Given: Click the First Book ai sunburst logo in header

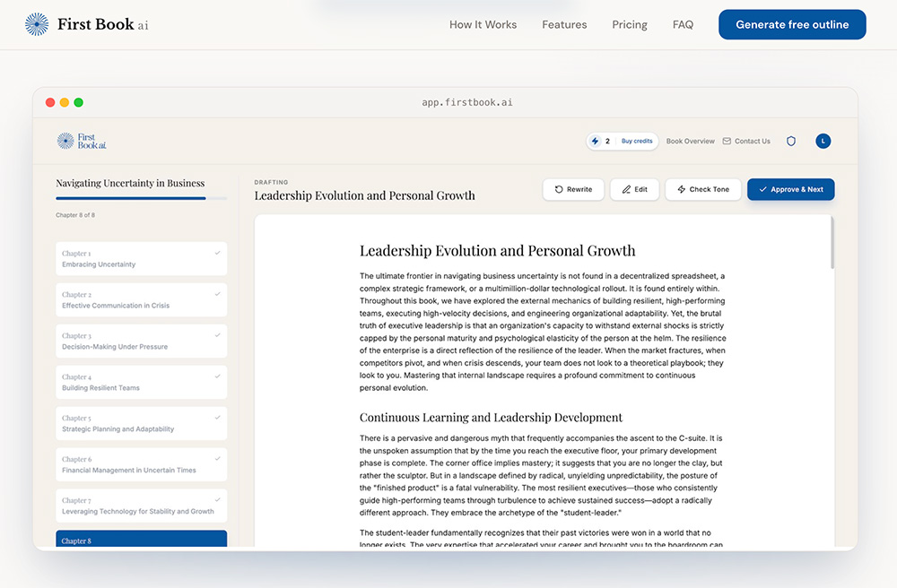Looking at the screenshot, I should [37, 24].
